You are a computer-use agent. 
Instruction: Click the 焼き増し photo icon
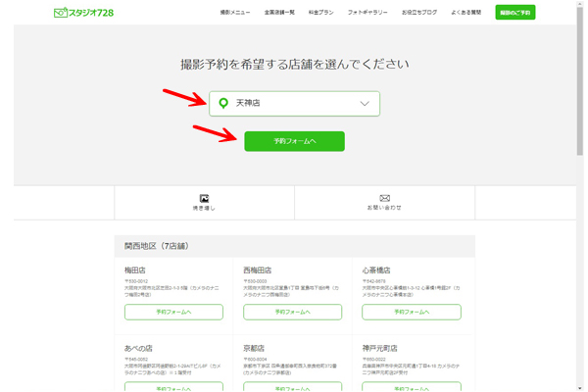(x=204, y=199)
